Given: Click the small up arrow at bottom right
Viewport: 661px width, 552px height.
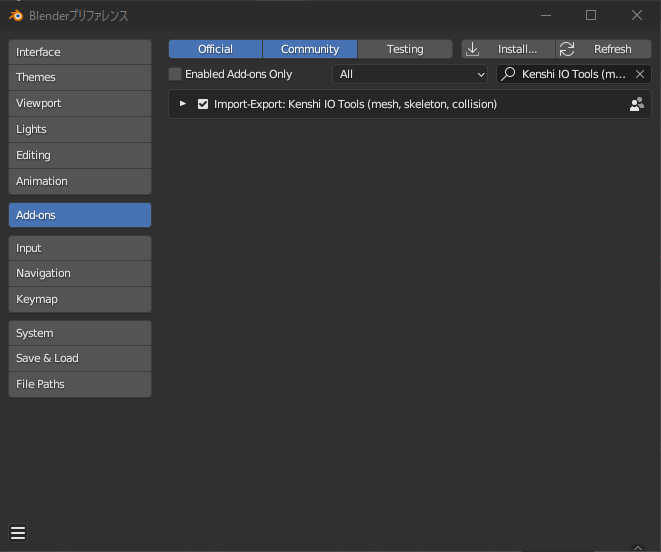Looking at the screenshot, I should click(x=638, y=548).
